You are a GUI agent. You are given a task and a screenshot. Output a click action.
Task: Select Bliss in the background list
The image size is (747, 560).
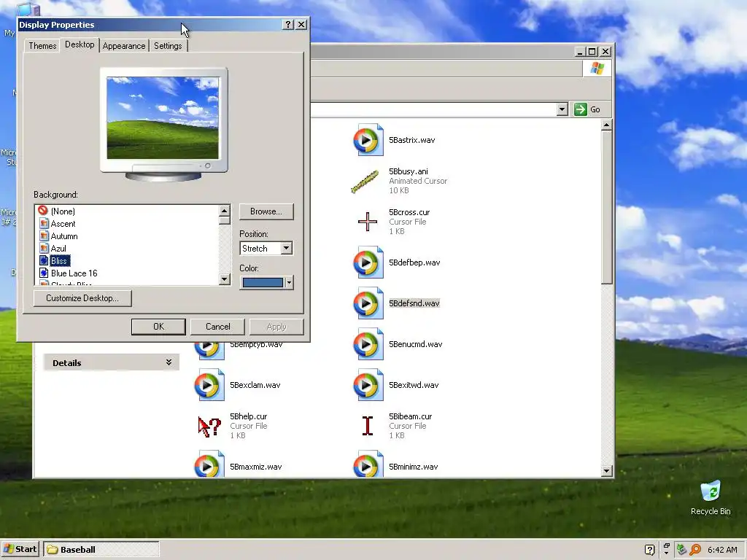click(x=60, y=261)
